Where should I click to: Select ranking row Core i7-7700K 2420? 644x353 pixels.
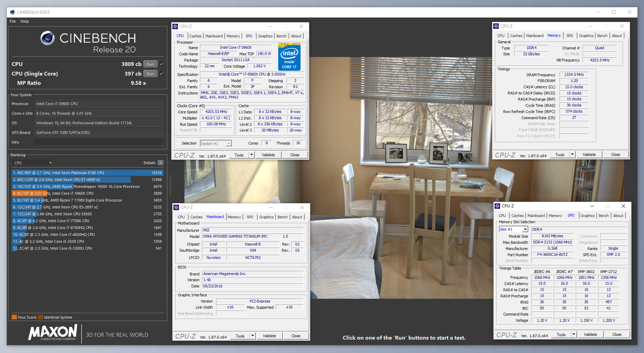(x=88, y=221)
